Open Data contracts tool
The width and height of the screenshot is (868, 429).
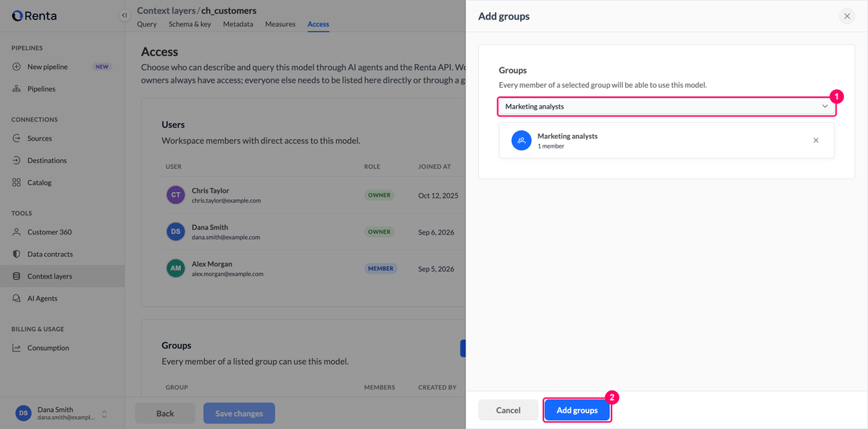pos(62,254)
